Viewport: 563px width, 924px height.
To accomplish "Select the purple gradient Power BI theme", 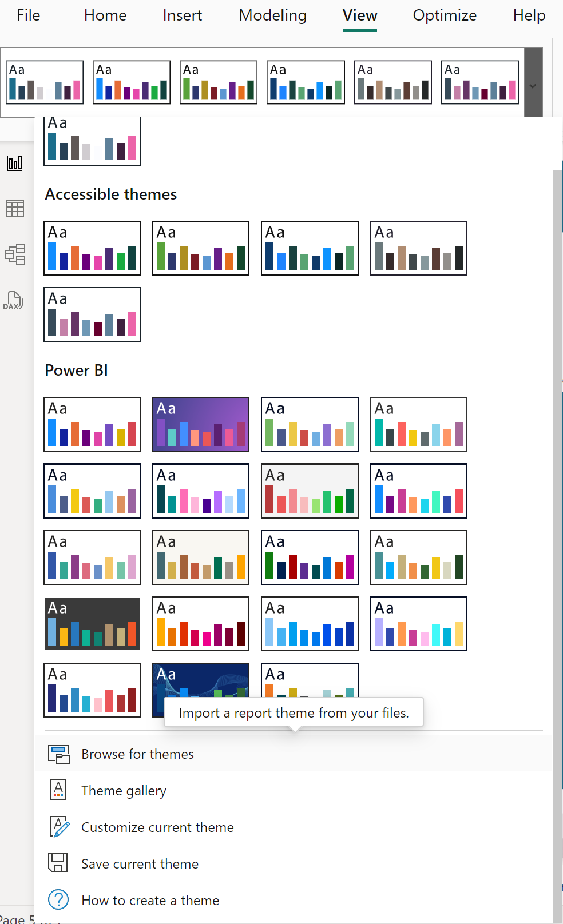I will click(x=200, y=424).
